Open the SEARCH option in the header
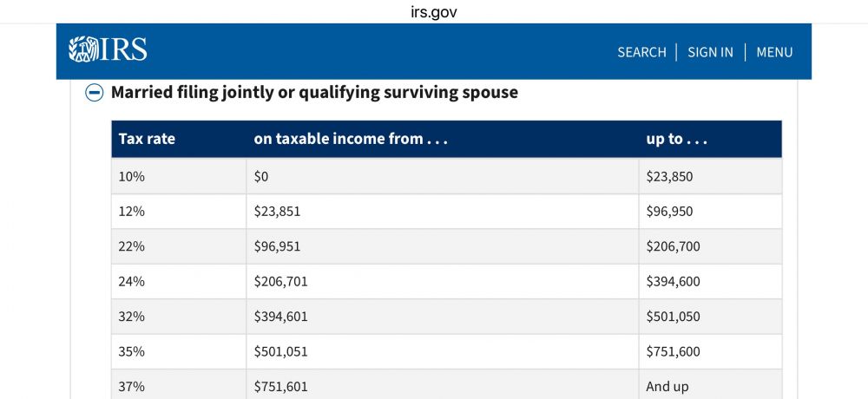Viewport: 868px width, 399px height. pyautogui.click(x=641, y=52)
